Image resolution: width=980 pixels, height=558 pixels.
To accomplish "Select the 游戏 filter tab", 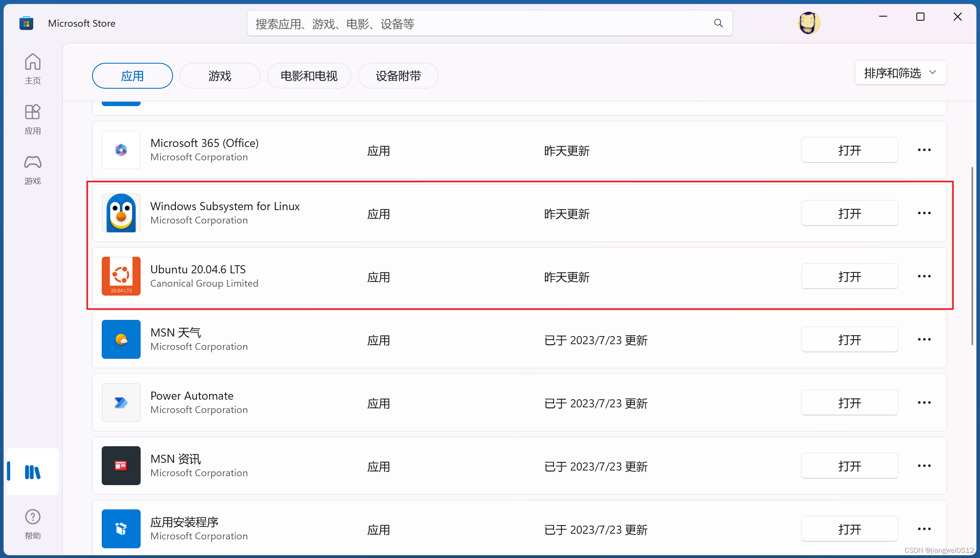I will (220, 76).
